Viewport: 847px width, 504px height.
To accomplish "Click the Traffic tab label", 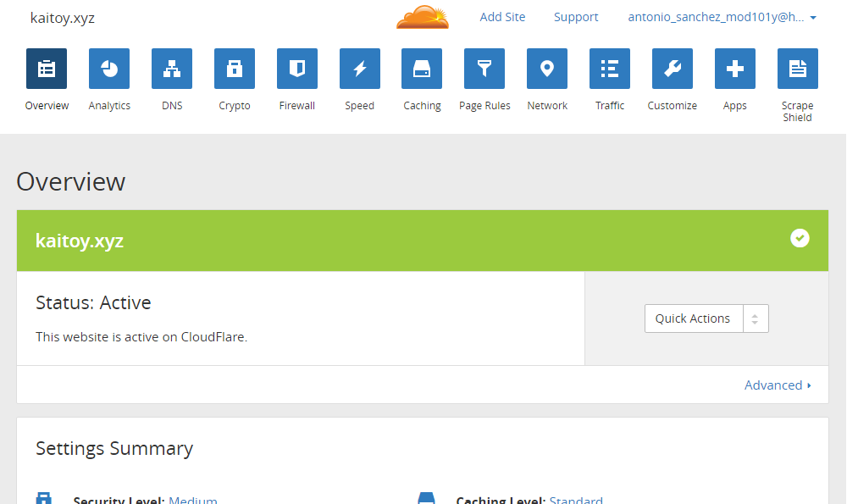I will tap(610, 106).
